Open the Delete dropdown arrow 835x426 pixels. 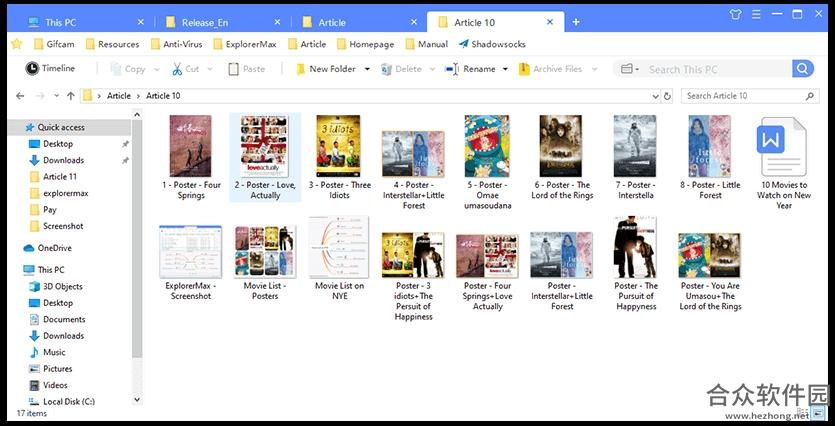pyautogui.click(x=432, y=69)
